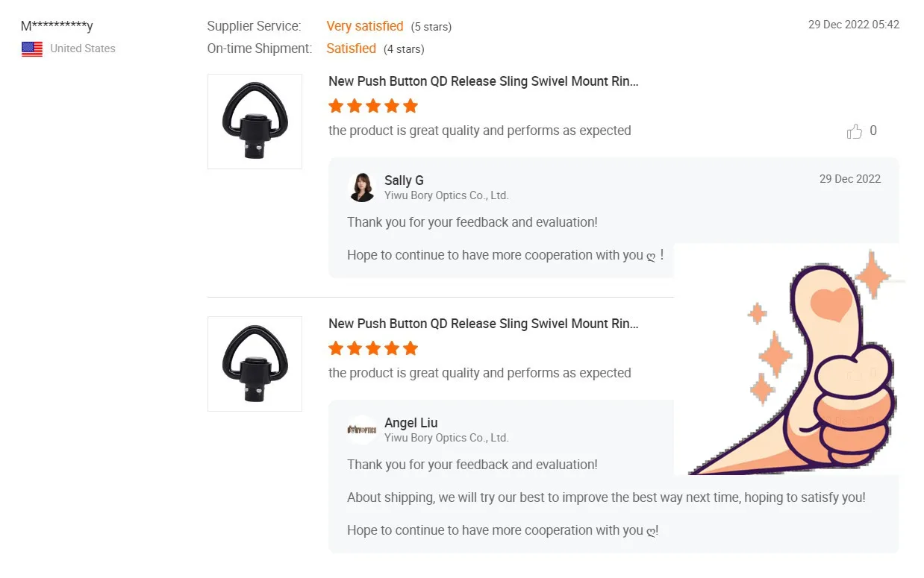This screenshot has width=924, height=578.
Task: Click the five-star rating on the second review
Action: [373, 348]
